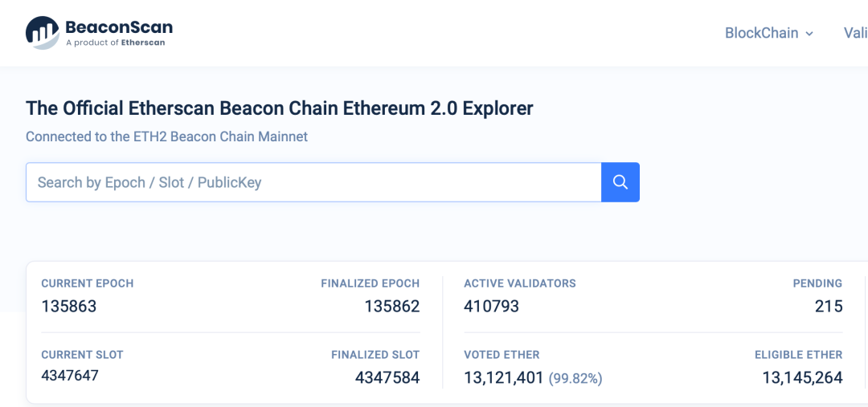Click eligible ether value 13,145,264
Viewport: 868px width, 407px height.
click(802, 377)
